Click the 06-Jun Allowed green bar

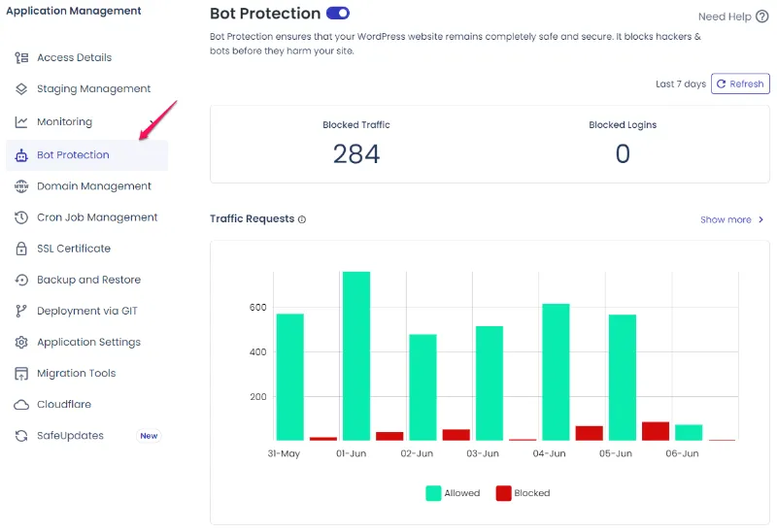tap(689, 432)
